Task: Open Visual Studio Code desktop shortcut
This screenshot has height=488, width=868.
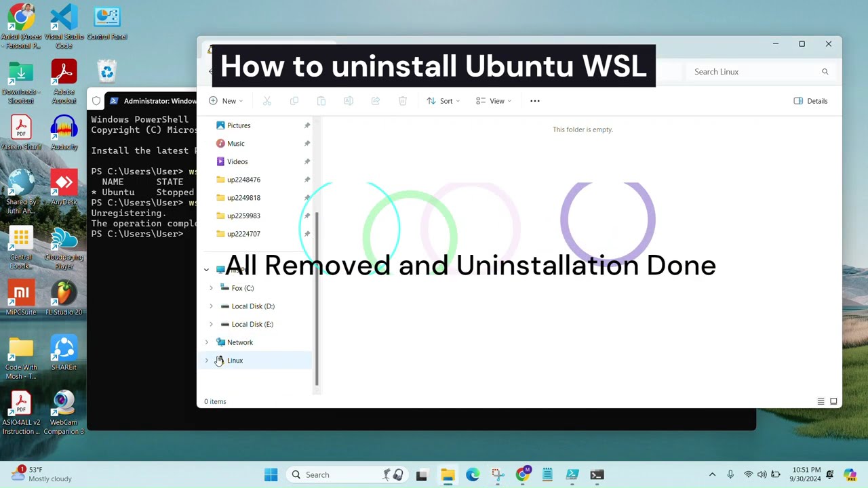Action: (x=64, y=27)
